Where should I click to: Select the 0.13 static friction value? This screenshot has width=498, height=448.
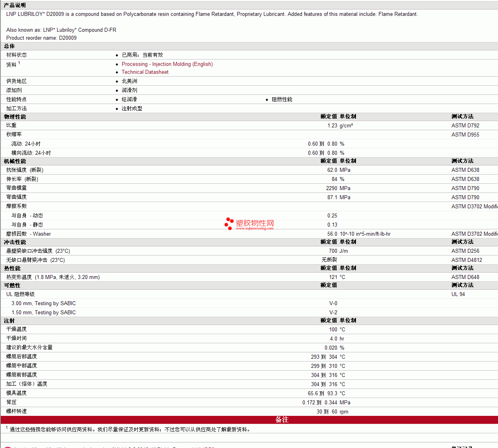332,225
